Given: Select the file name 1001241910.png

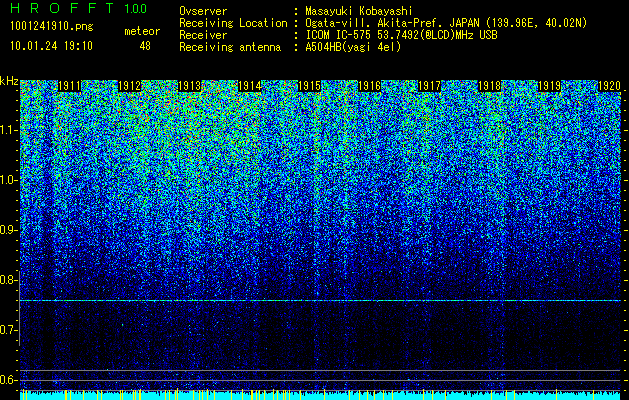Looking at the screenshot, I should pos(51,26).
